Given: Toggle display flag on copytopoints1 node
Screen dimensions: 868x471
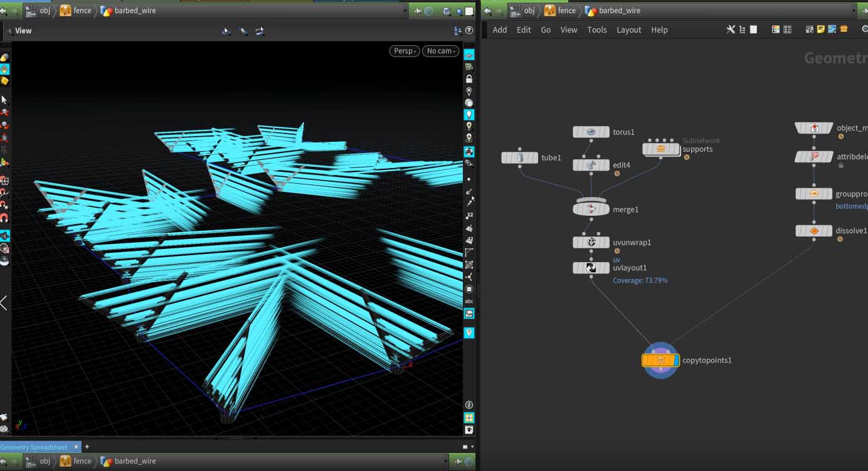Looking at the screenshot, I should (675, 360).
